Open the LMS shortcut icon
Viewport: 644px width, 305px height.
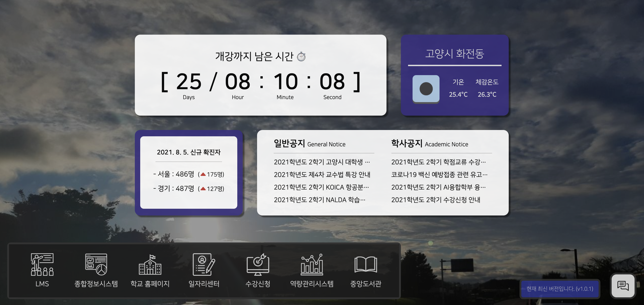(42, 265)
